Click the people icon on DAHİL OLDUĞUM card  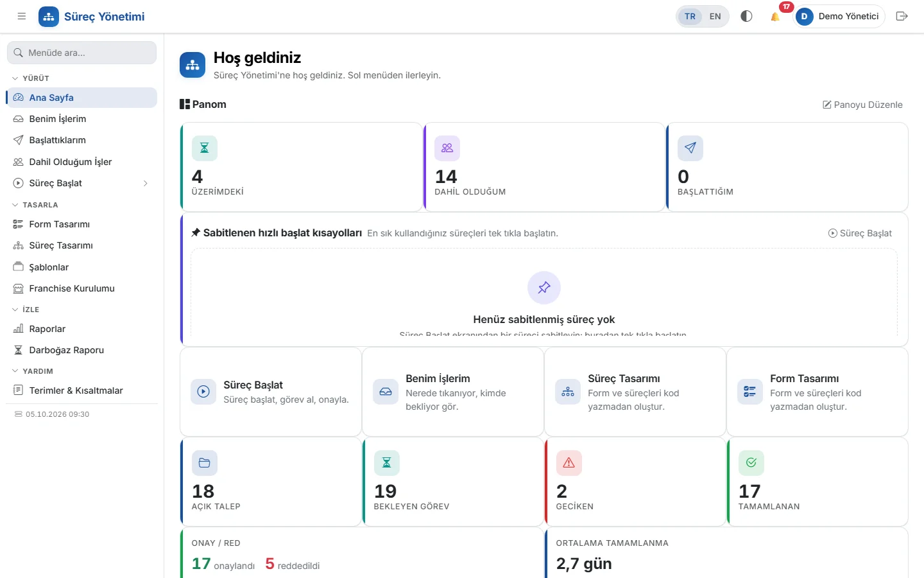click(447, 148)
